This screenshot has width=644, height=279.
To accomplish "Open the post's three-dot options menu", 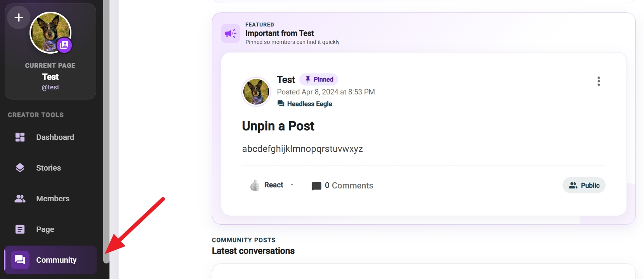I will (599, 81).
